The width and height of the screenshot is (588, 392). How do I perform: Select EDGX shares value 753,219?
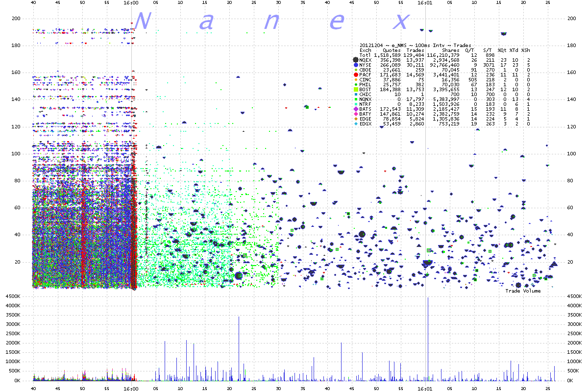coord(449,124)
